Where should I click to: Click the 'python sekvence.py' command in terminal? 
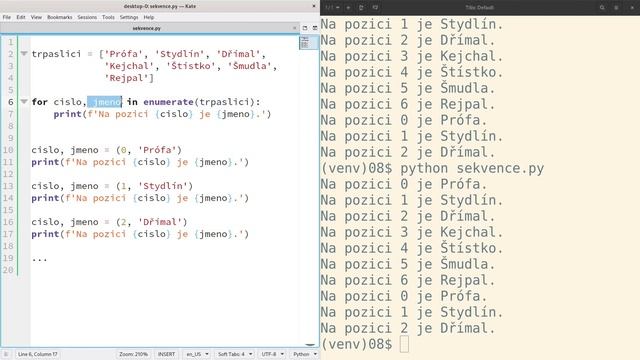coord(472,168)
